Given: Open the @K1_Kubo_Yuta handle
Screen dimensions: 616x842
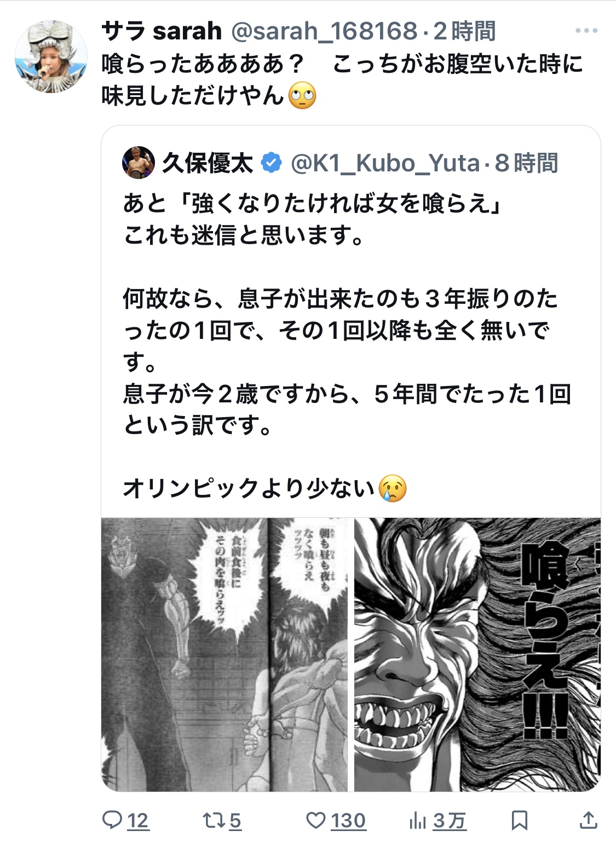Looking at the screenshot, I should tap(385, 163).
